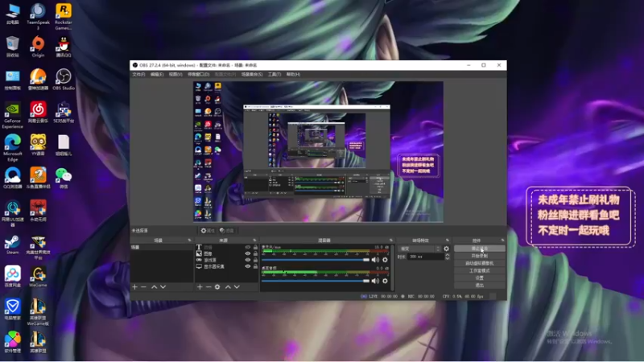This screenshot has height=362, width=644.
Task: Click the 图像 image source icon
Action: (199, 253)
